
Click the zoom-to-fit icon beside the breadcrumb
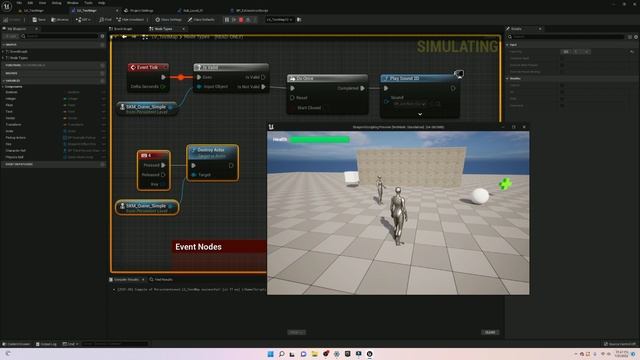click(145, 37)
